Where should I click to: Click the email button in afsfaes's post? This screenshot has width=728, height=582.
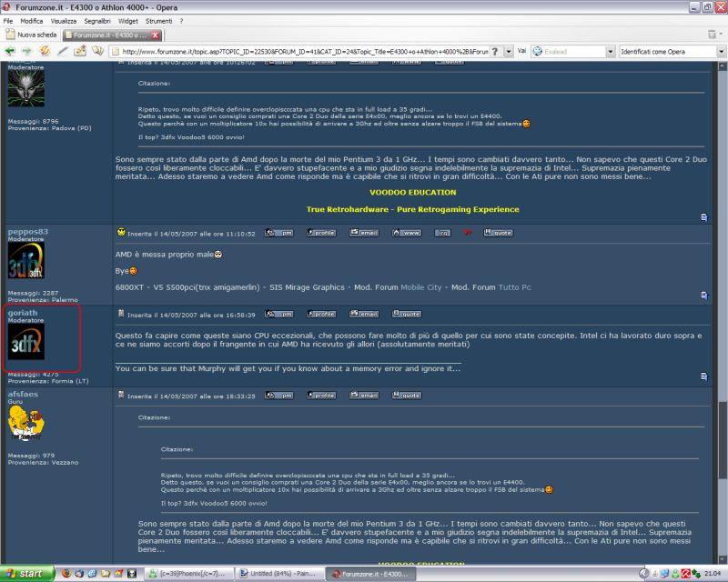coord(363,396)
